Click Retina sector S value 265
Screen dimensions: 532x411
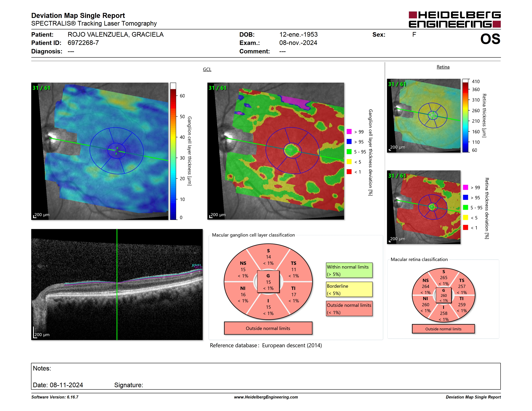click(443, 278)
